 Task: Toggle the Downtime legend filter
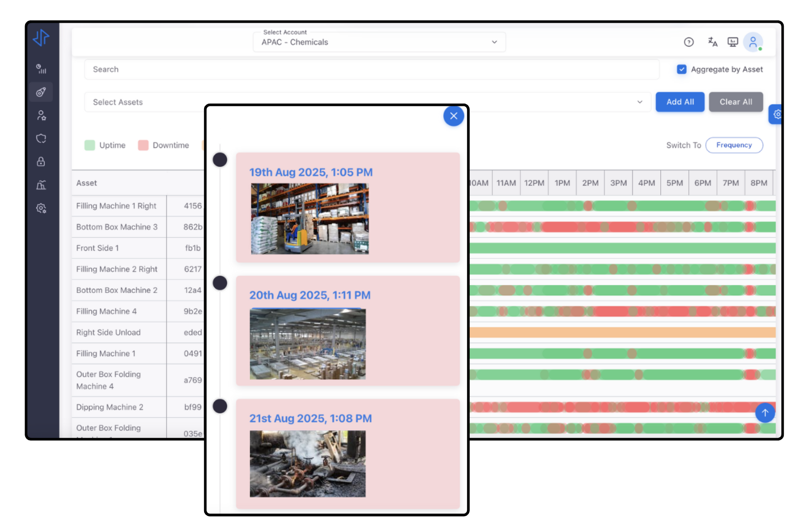tap(143, 145)
